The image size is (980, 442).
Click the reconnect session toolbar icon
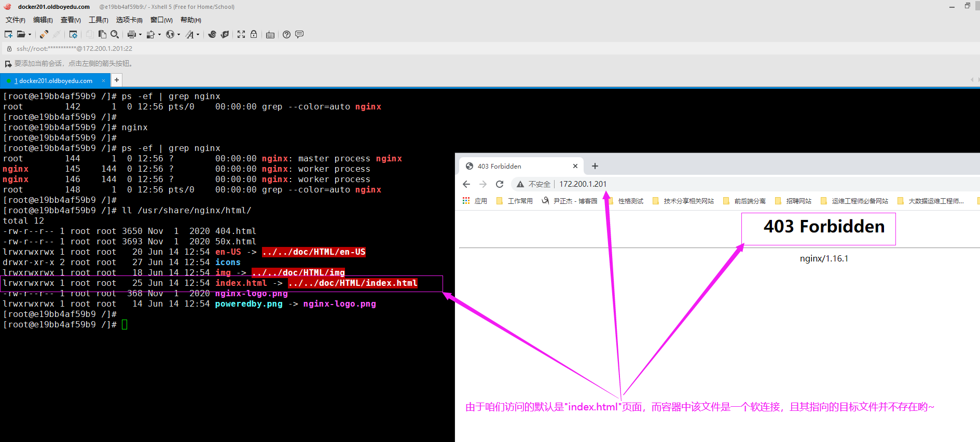tap(44, 34)
